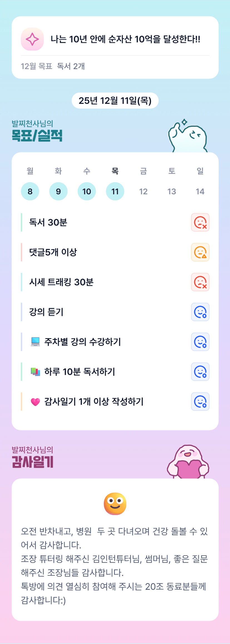The height and width of the screenshot is (644, 230).
Task: Tap the blue smiley status for 강의 듣기
Action: [200, 312]
